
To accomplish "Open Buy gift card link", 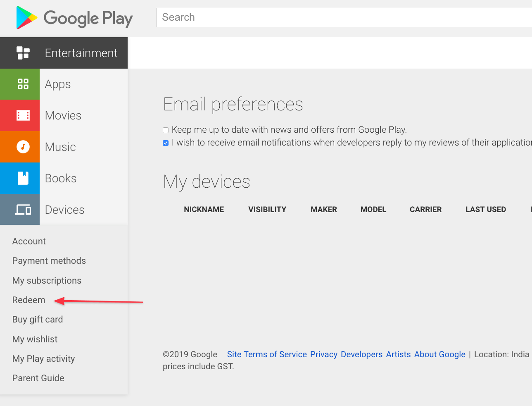I will tap(38, 319).
